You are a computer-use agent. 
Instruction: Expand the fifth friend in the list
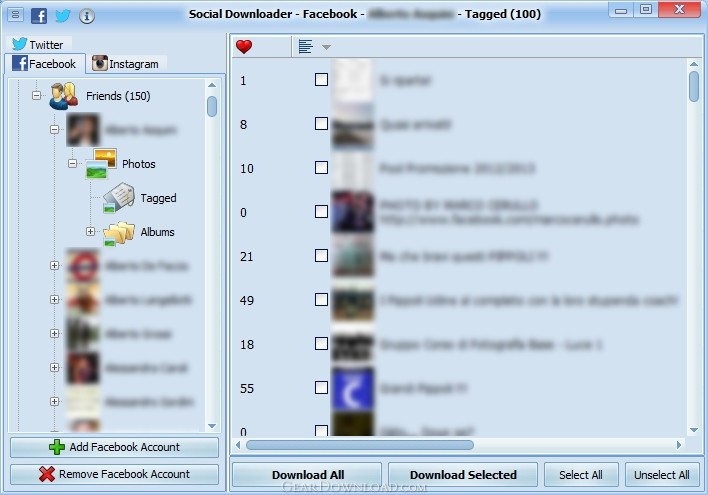click(x=55, y=368)
